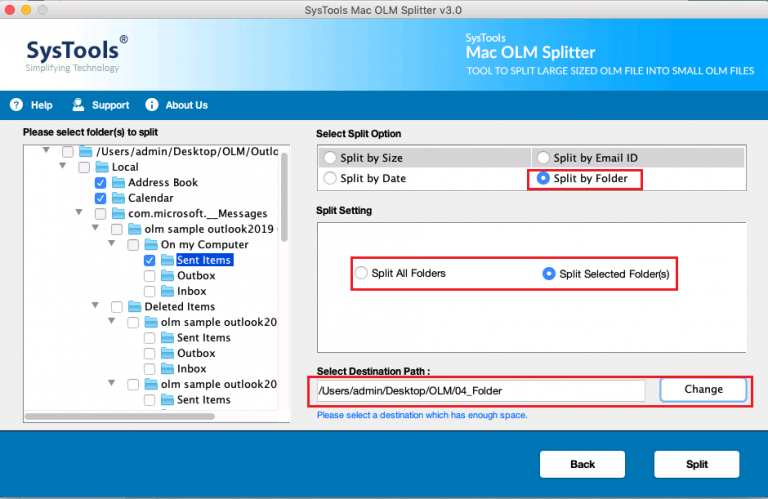Click the Change destination button
Image resolution: width=768 pixels, height=499 pixels.
703,389
